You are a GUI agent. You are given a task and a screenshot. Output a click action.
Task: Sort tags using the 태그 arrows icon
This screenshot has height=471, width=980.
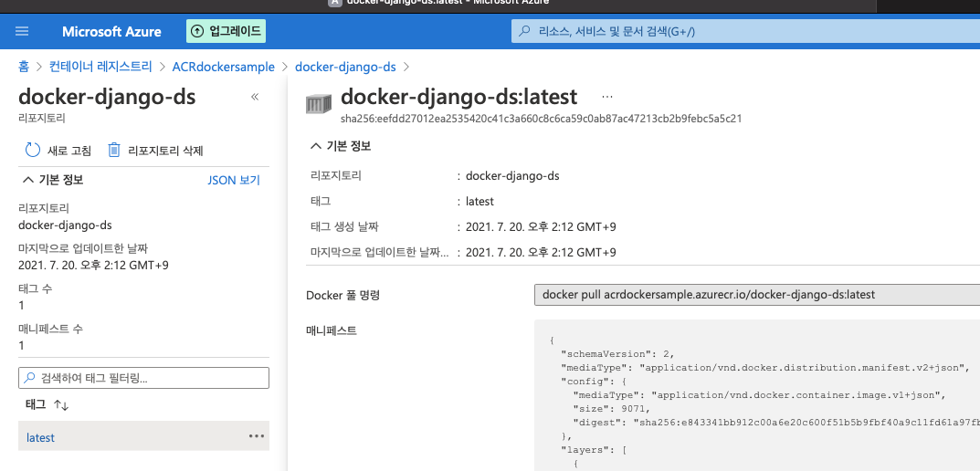(x=60, y=404)
